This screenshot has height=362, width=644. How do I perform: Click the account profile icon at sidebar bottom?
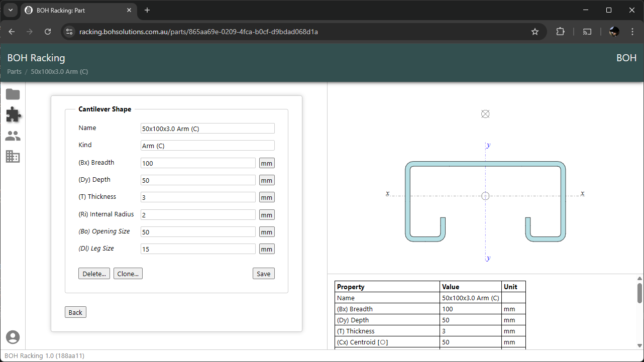point(13,337)
